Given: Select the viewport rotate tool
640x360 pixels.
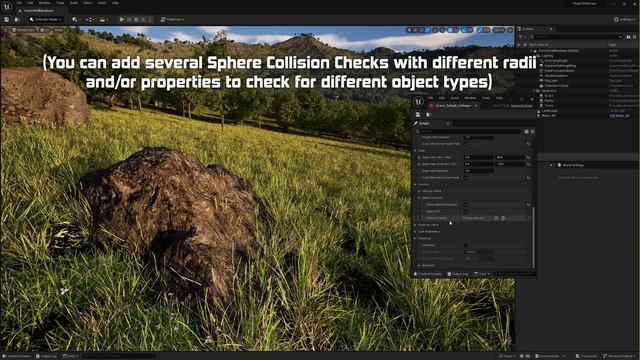Looking at the screenshot, I should [422, 30].
